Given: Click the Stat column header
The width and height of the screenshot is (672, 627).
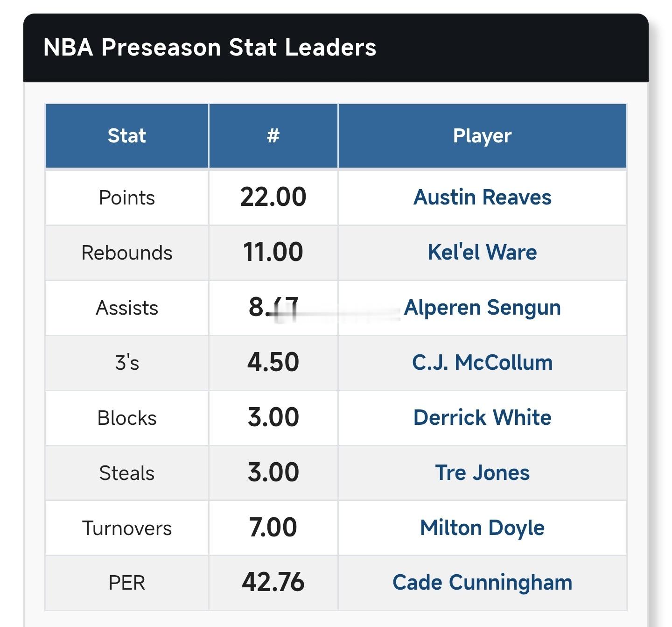Looking at the screenshot, I should 126,136.
